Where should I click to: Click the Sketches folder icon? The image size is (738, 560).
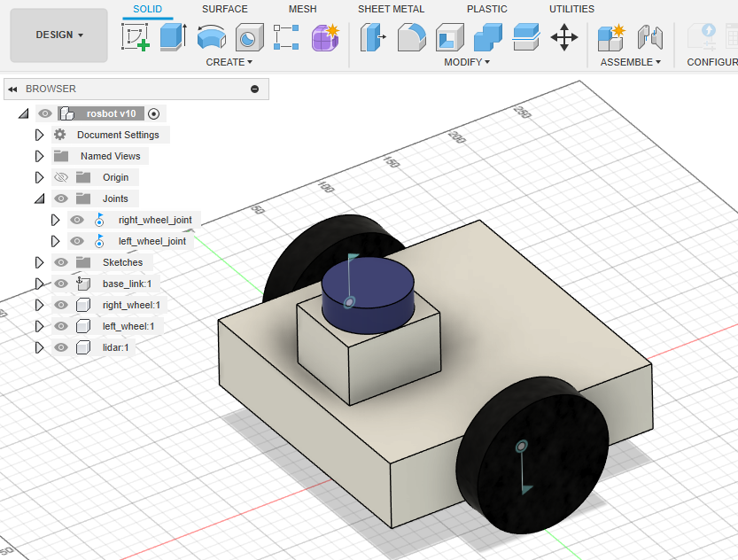[x=83, y=262]
